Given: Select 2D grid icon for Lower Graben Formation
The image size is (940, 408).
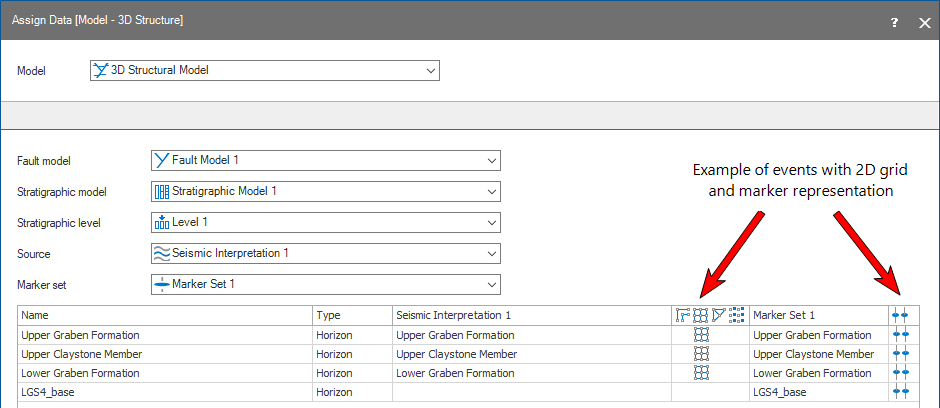Looking at the screenshot, I should tap(701, 373).
